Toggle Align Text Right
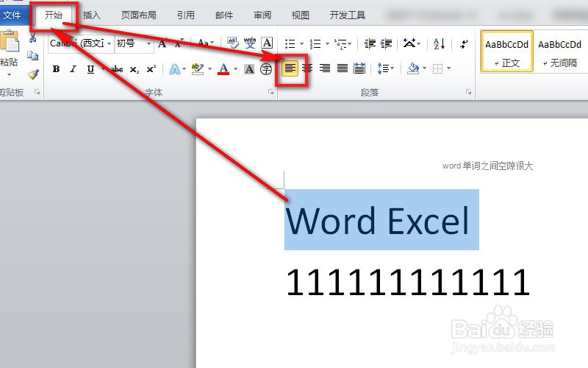Viewport: 588px width, 368px height. [325, 68]
